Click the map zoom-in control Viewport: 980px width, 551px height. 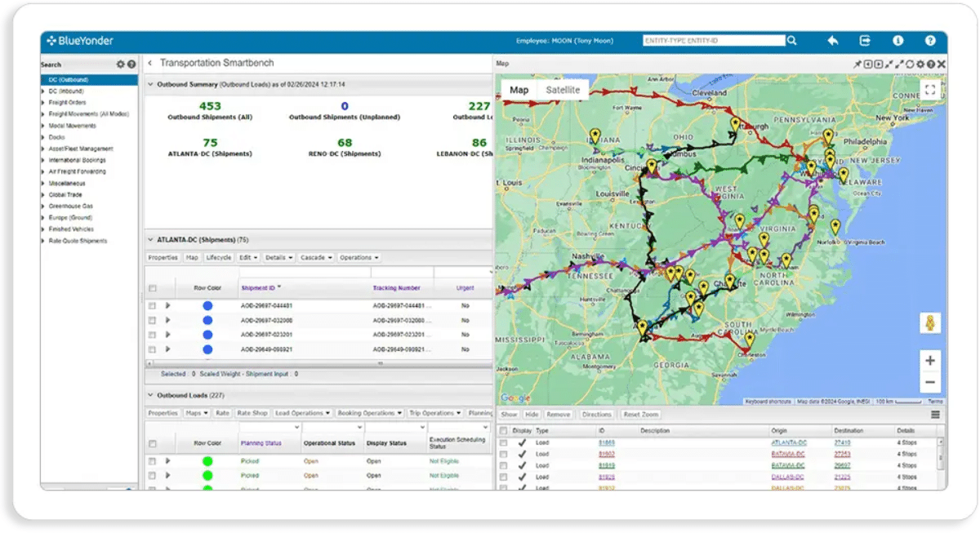pyautogui.click(x=930, y=359)
